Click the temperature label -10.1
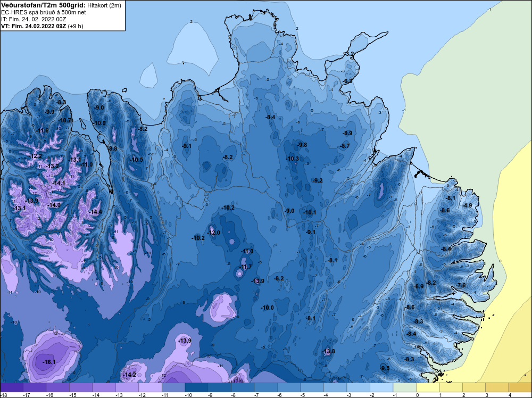 [x=310, y=213]
